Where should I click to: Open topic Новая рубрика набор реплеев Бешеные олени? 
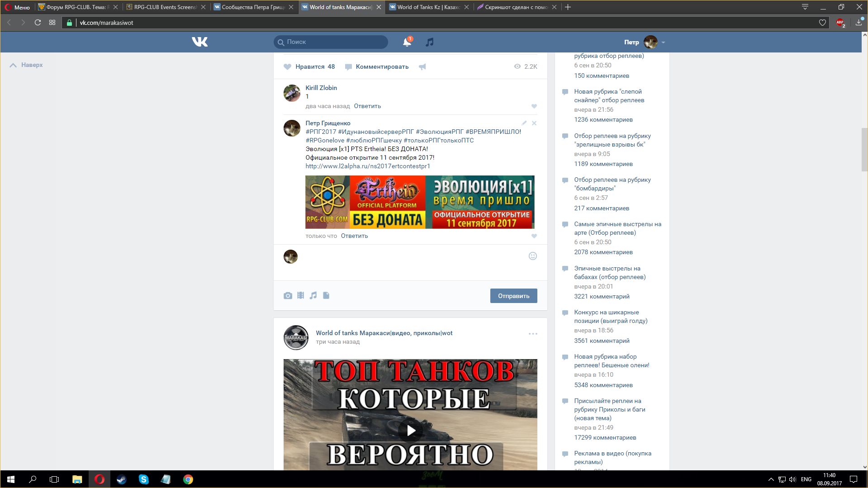click(x=612, y=361)
